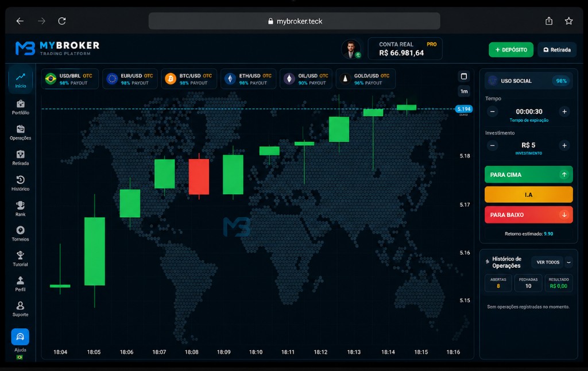
Task: Select the BTC/USD OTC asset tab
Action: pyautogui.click(x=189, y=79)
